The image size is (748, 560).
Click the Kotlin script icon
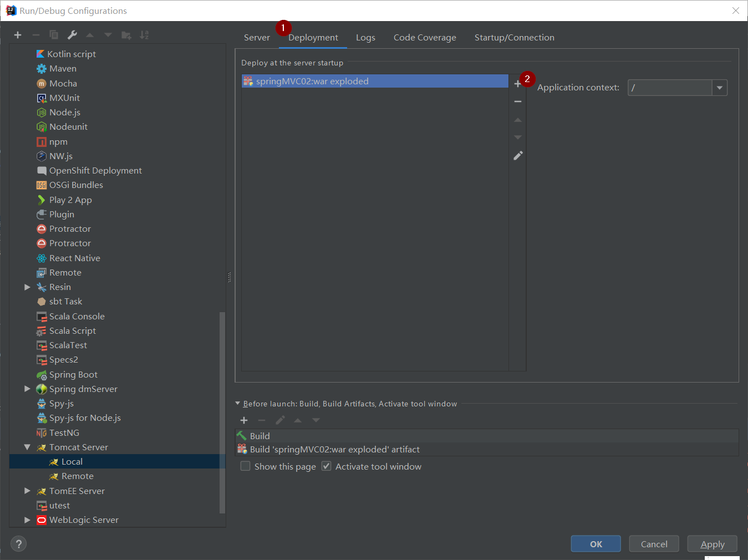pyautogui.click(x=40, y=54)
